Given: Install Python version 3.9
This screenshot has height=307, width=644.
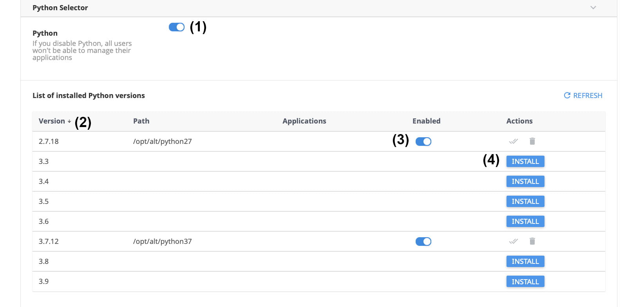Looking at the screenshot, I should (x=525, y=282).
